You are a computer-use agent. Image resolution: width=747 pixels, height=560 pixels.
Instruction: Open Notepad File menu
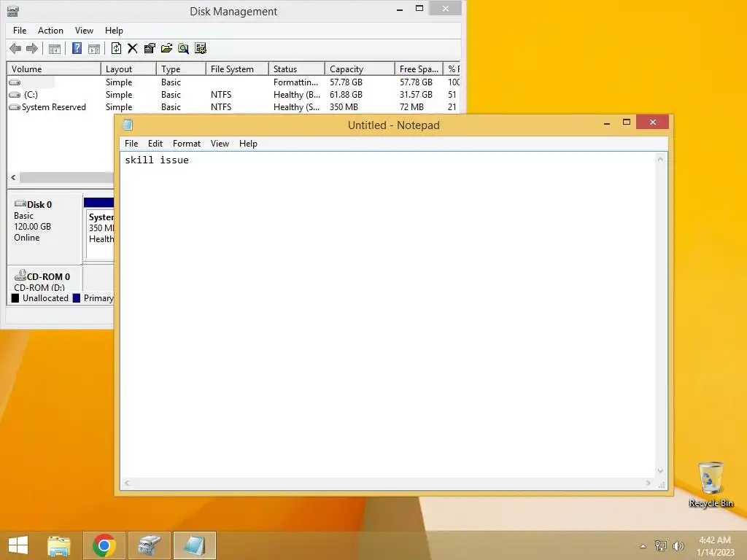131,144
